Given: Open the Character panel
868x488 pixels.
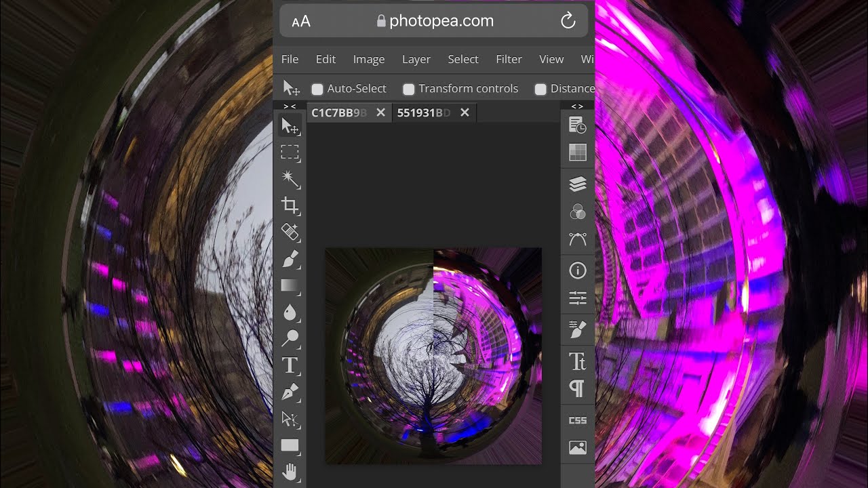Looking at the screenshot, I should tap(578, 362).
